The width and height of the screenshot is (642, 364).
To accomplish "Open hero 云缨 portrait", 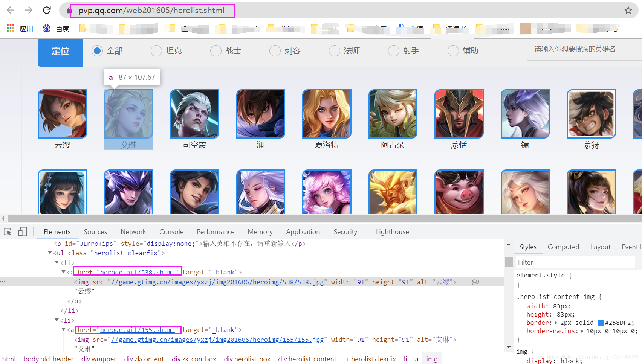I will tap(63, 114).
